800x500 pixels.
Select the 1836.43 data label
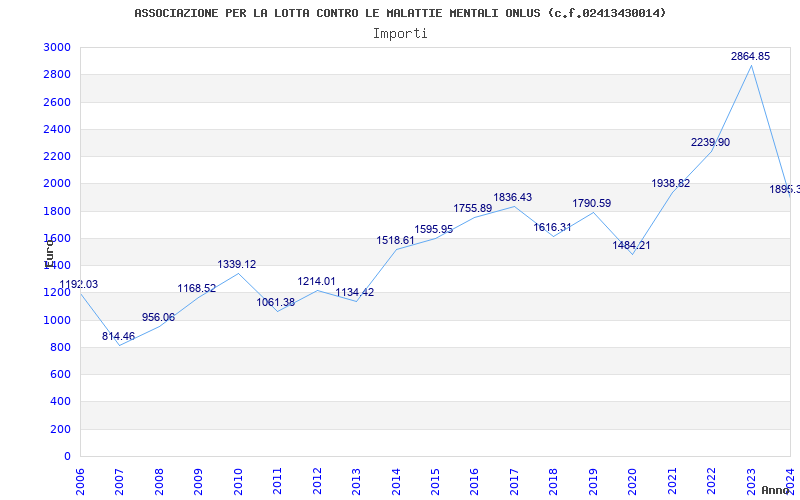(512, 198)
